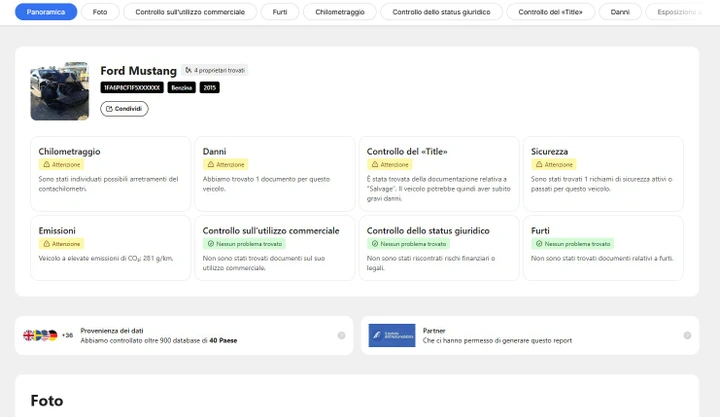Expand the Provenienza dei dati info circle
The image size is (720, 417).
click(x=341, y=335)
